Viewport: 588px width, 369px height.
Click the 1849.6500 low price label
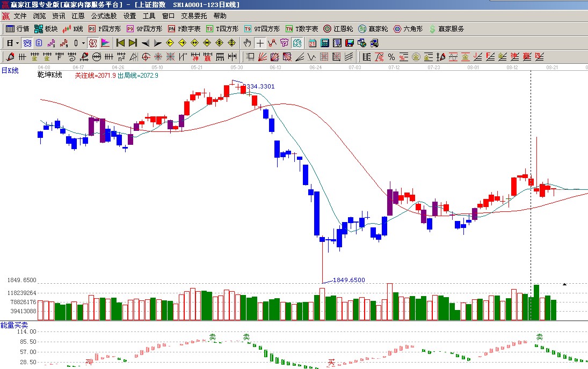coord(349,280)
